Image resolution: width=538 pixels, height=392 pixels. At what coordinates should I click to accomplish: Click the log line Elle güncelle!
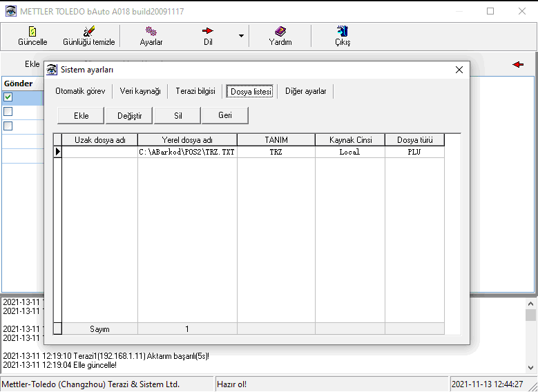point(60,365)
